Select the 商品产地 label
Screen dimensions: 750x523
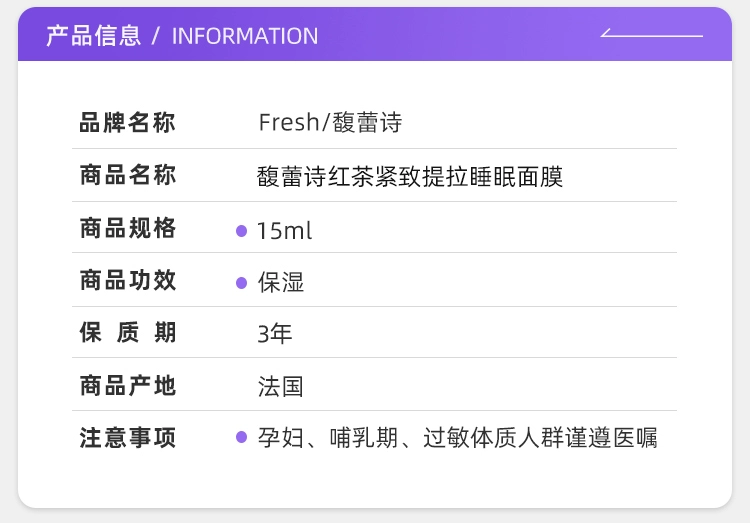point(127,385)
